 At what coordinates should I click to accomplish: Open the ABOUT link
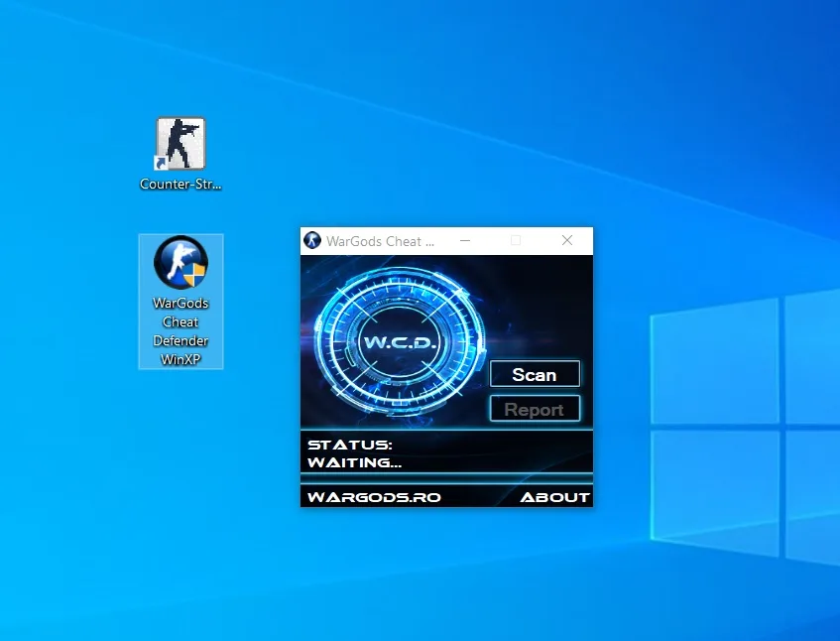pos(554,497)
